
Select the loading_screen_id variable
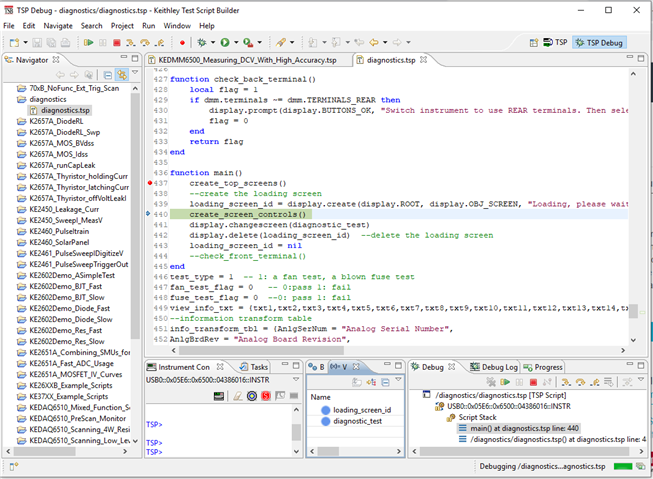tap(361, 410)
